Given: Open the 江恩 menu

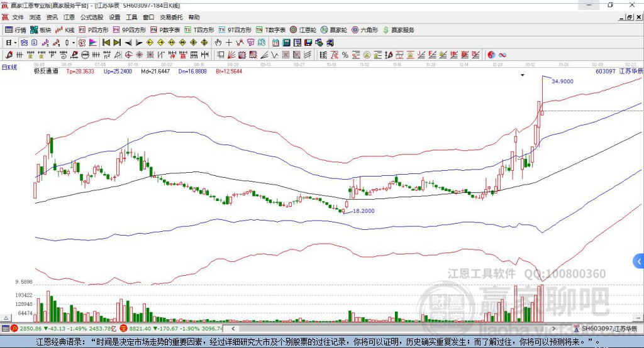Looking at the screenshot, I should click(69, 17).
